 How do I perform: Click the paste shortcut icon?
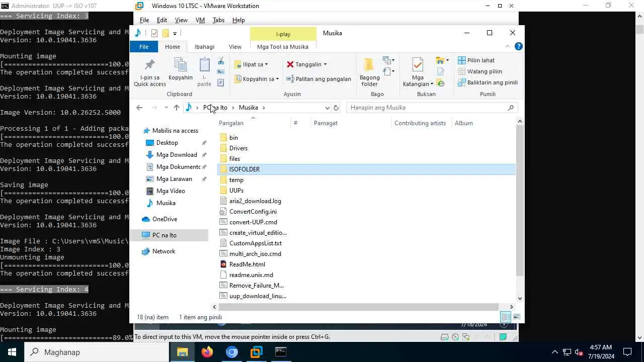pos(221,82)
